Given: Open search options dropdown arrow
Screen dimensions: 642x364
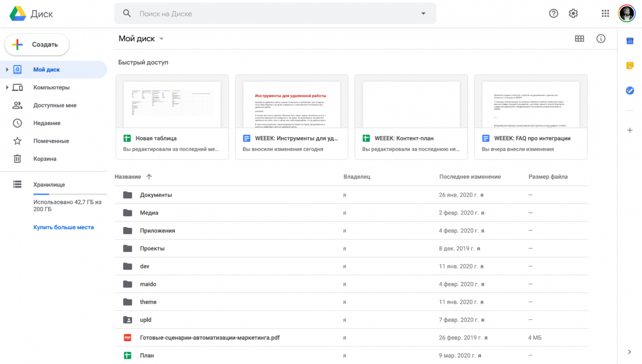Looking at the screenshot, I should point(424,13).
